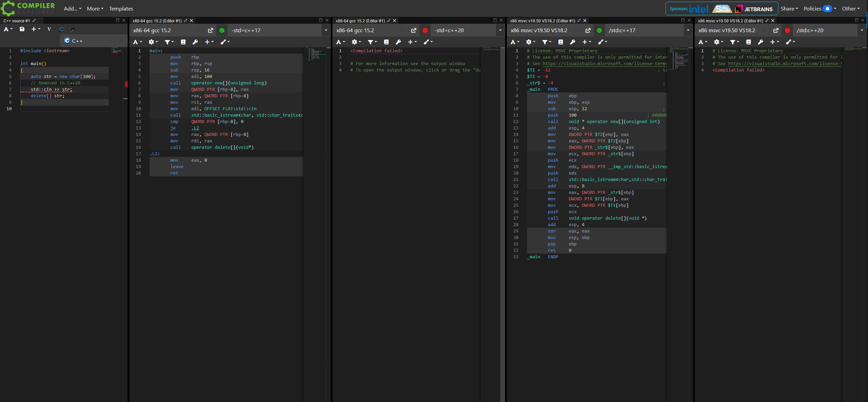Click green success status in msvc c++17 pane

tap(599, 31)
